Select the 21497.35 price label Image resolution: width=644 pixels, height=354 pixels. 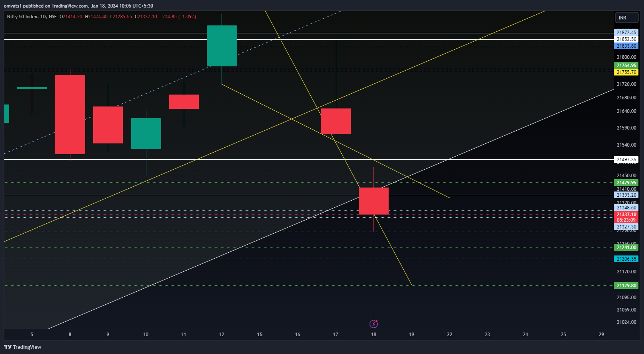click(x=626, y=160)
